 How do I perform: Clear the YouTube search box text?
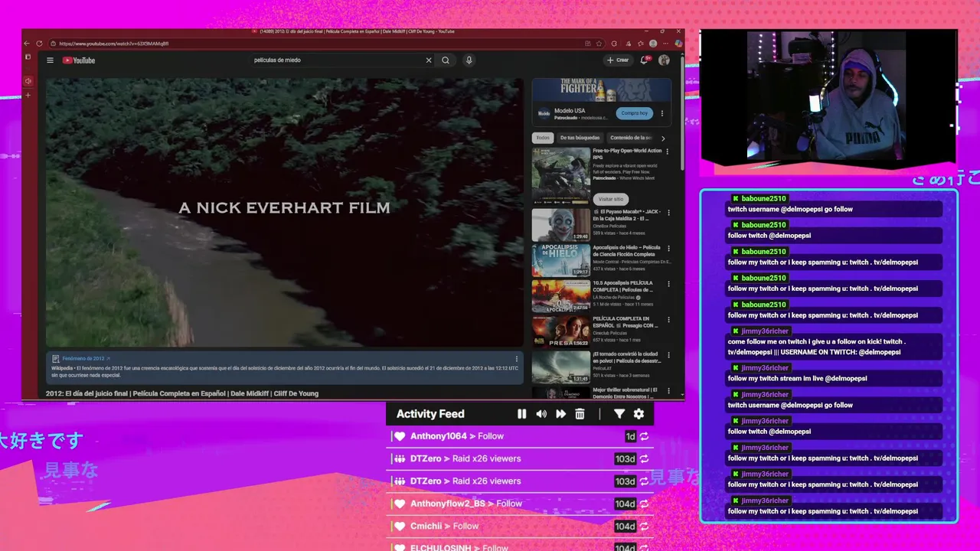429,60
